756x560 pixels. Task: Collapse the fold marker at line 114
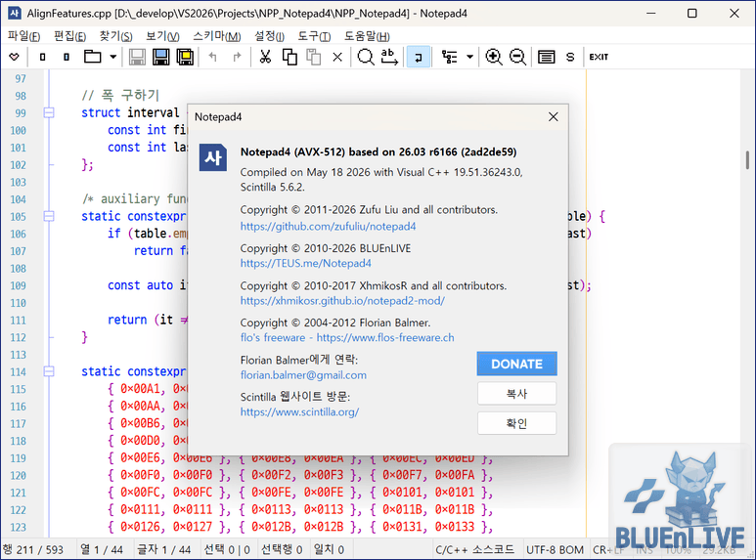click(x=49, y=371)
